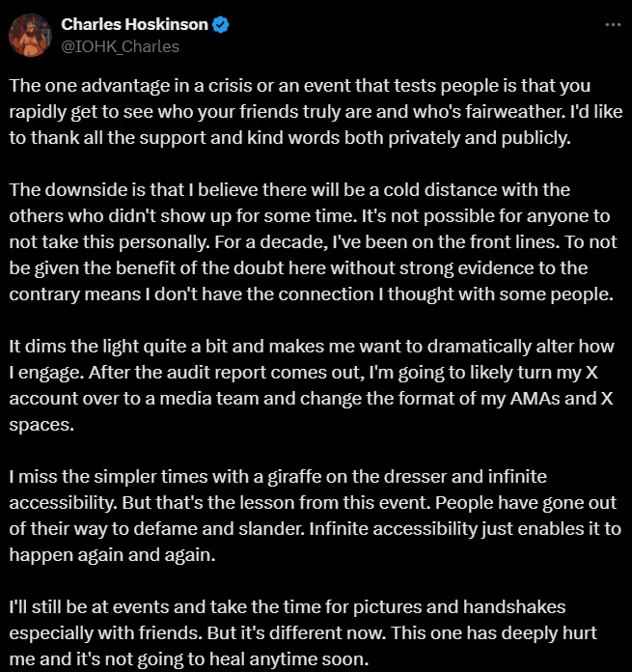
Task: Open Charles Hoskinson's profile avatar
Action: pos(30,35)
